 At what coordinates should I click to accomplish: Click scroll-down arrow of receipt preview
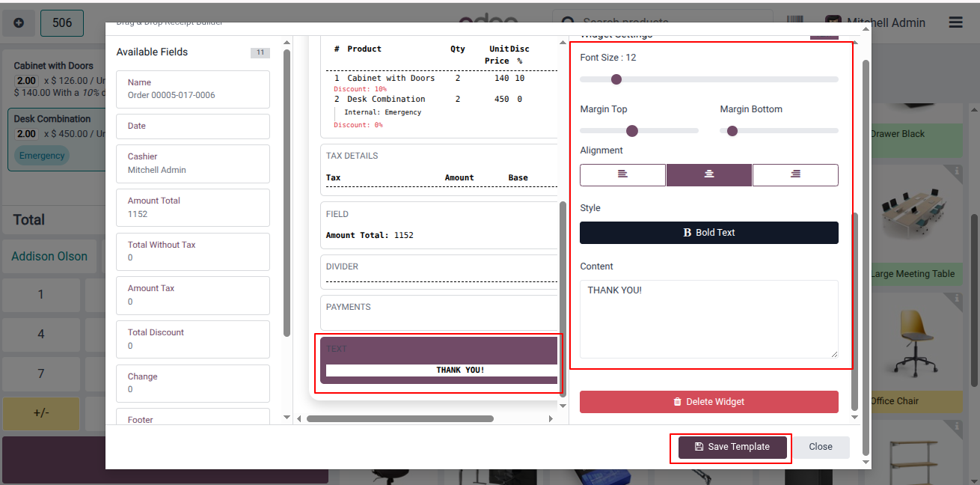[563, 406]
